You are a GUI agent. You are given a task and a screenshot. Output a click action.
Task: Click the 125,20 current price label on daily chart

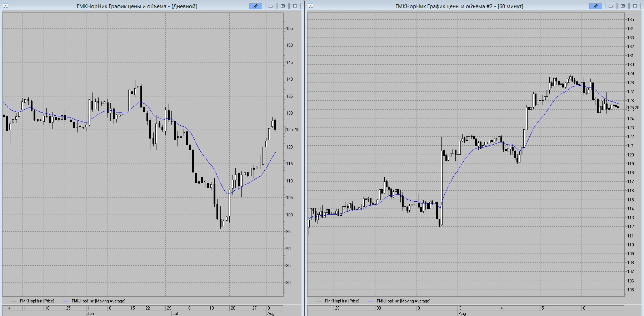(292, 130)
